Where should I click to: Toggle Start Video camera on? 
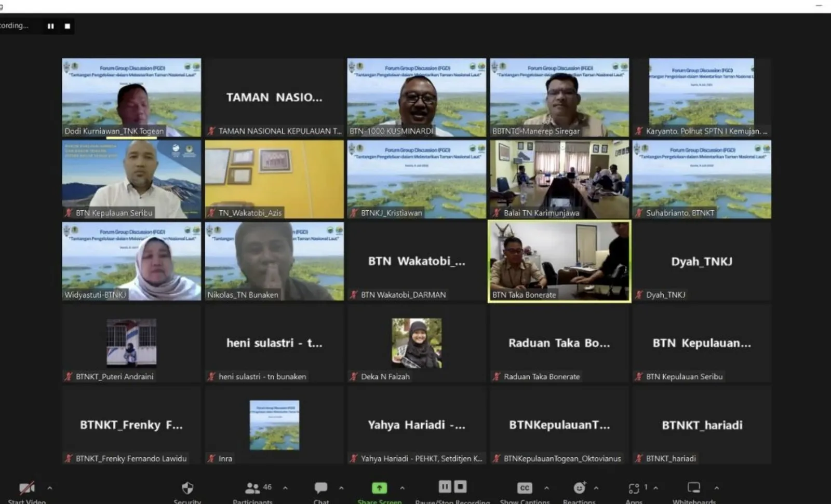point(26,488)
